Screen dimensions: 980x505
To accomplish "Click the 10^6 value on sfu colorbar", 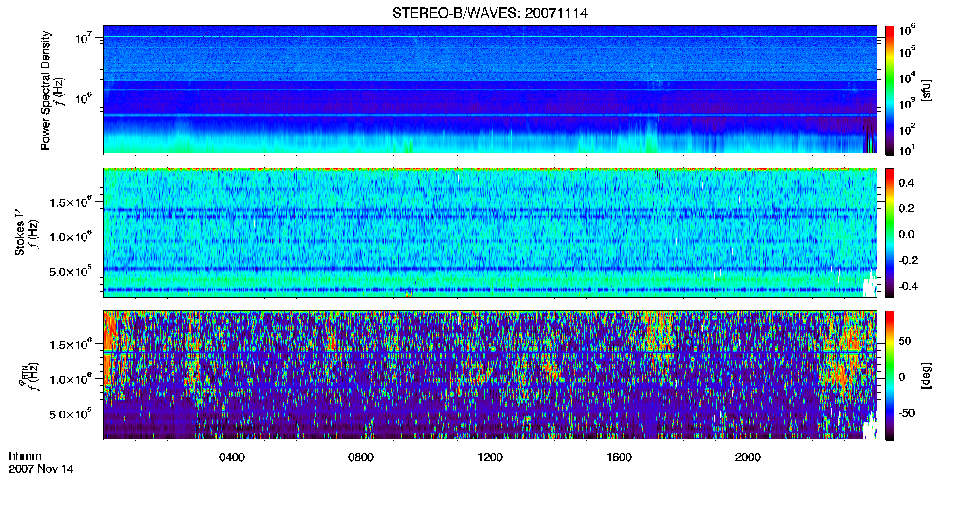I will pyautogui.click(x=907, y=30).
